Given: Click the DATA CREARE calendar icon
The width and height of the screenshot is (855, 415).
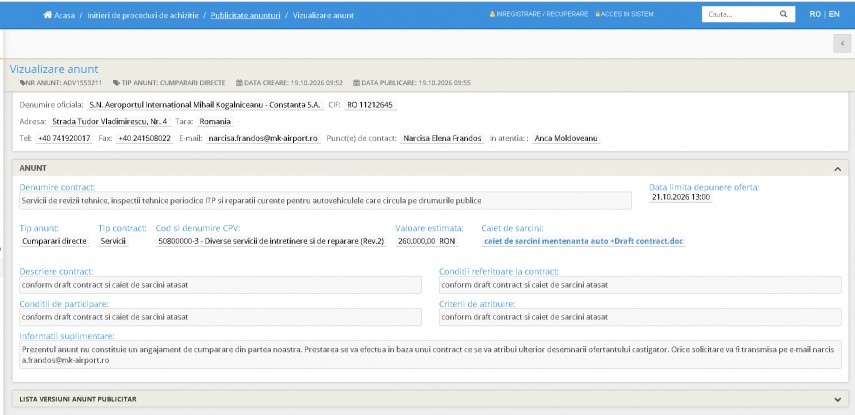Looking at the screenshot, I should [x=239, y=83].
